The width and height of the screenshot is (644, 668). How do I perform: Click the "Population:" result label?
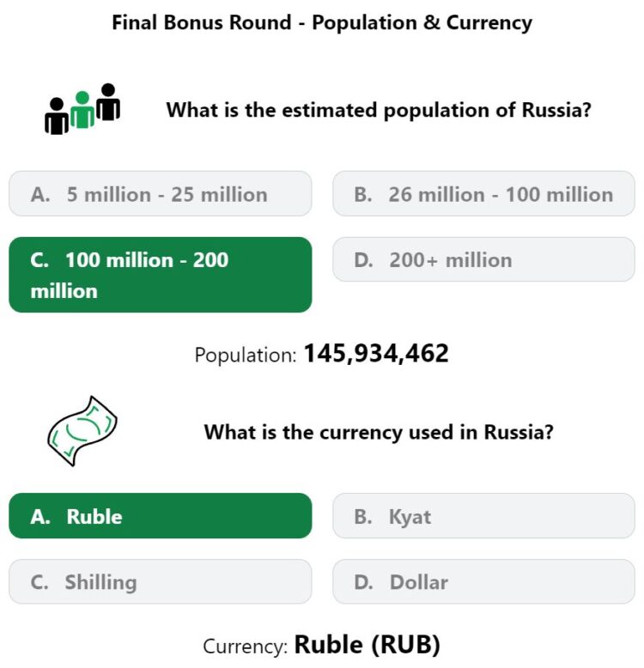(246, 355)
